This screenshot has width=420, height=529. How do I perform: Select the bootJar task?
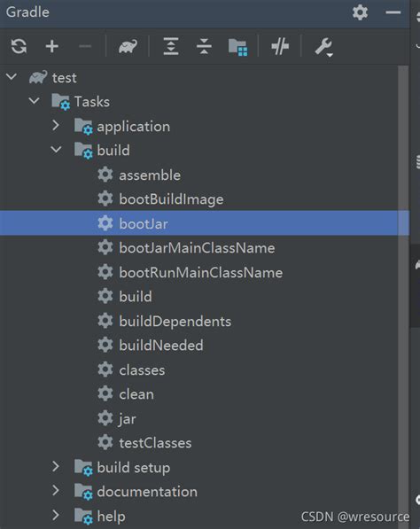(205, 223)
